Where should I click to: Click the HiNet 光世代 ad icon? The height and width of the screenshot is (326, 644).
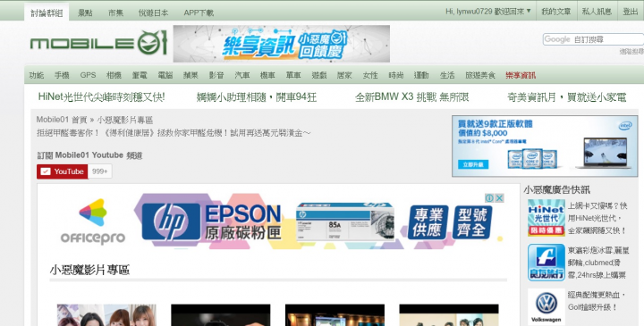(547, 217)
